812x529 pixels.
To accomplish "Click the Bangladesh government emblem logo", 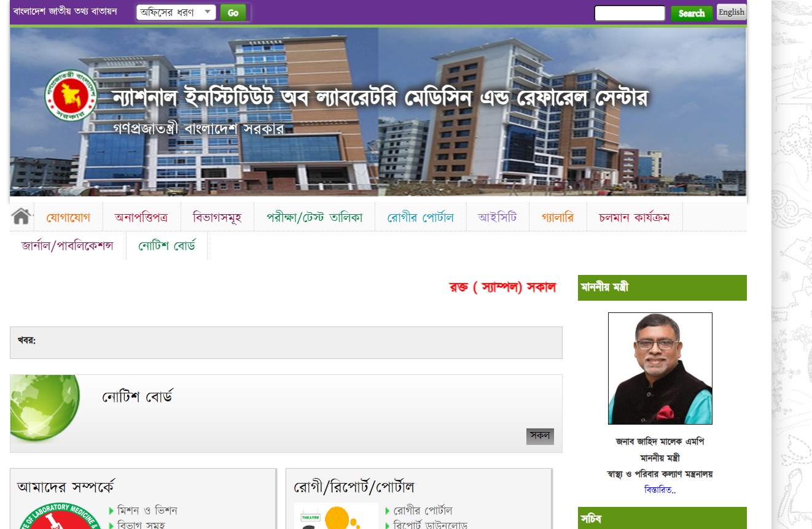I will click(71, 95).
